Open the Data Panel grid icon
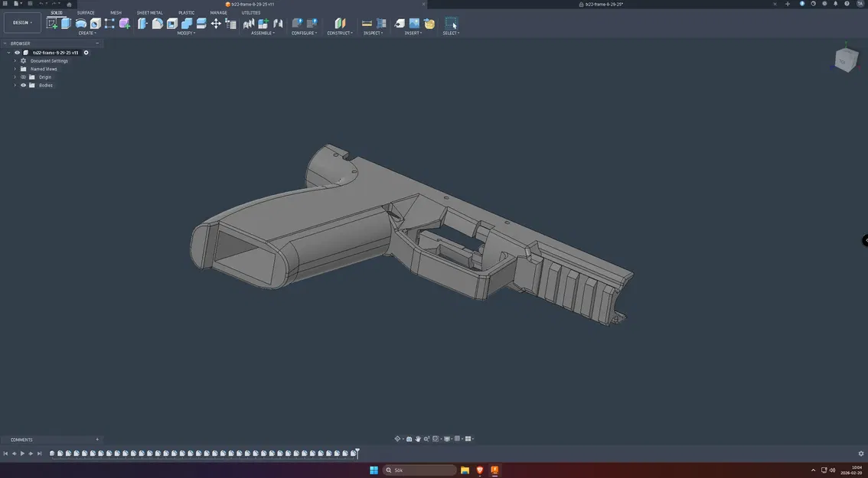This screenshot has width=868, height=478. [x=5, y=4]
